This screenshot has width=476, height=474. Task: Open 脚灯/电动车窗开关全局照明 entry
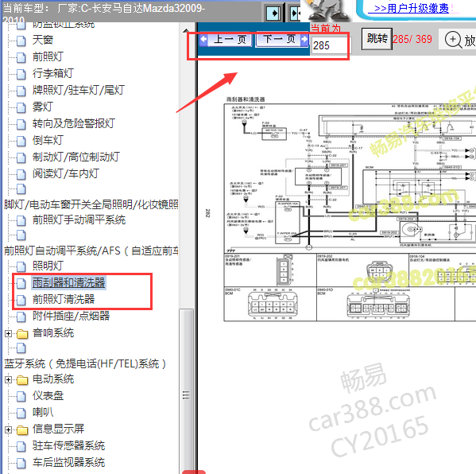91,204
